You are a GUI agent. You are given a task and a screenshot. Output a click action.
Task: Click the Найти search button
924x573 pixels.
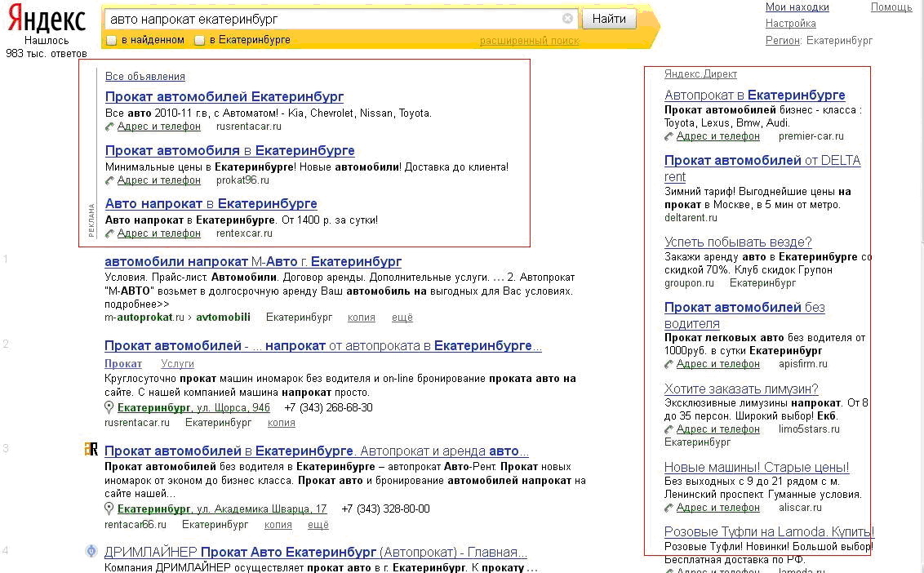[x=609, y=19]
